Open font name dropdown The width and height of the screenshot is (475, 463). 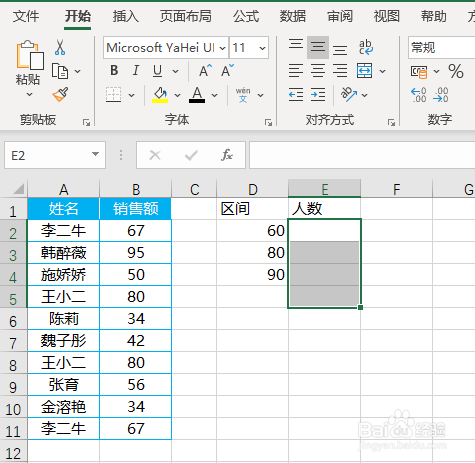(x=223, y=48)
